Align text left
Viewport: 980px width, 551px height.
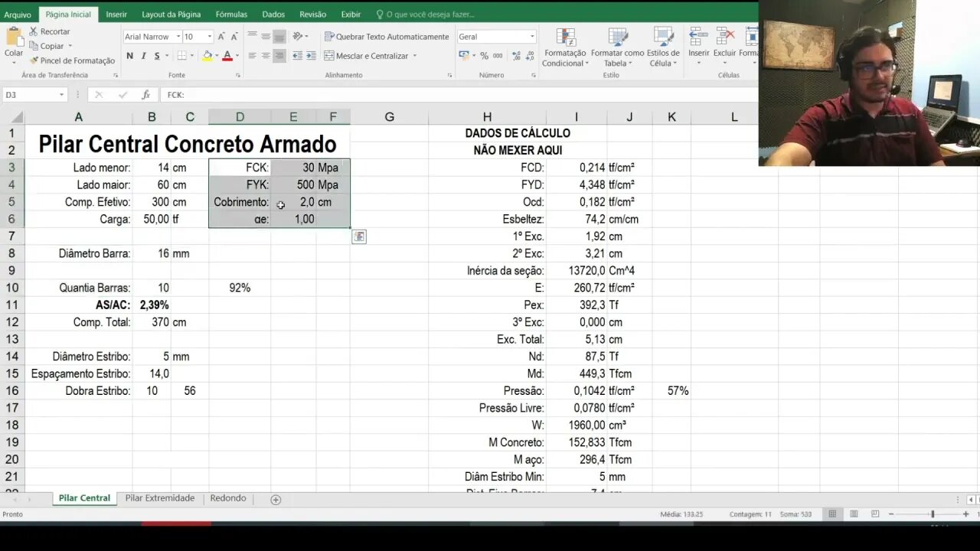(252, 56)
